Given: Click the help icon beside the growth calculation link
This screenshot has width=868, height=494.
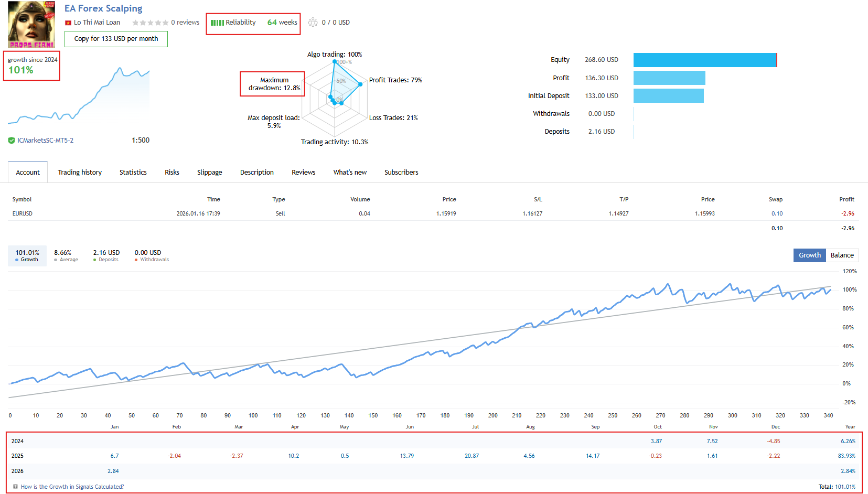Looking at the screenshot, I should pyautogui.click(x=16, y=487).
